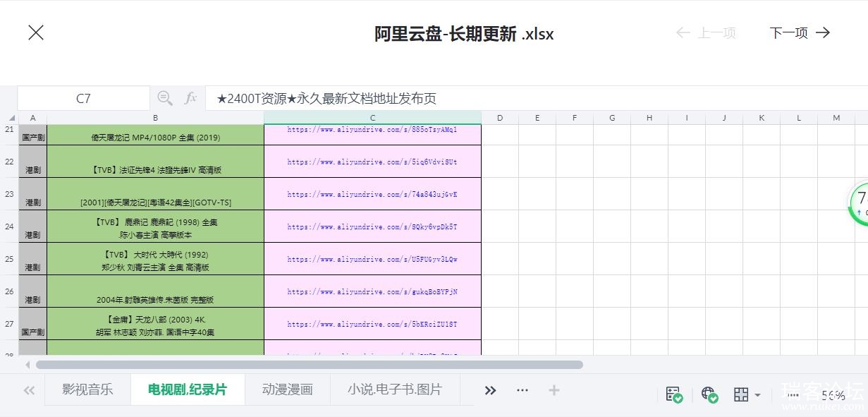
Task: Select column A header
Action: 32,118
